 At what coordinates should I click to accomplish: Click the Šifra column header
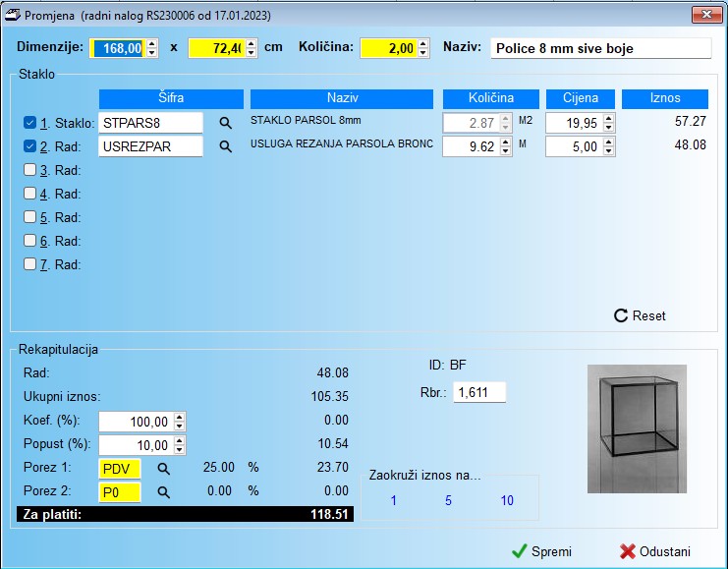pos(171,98)
